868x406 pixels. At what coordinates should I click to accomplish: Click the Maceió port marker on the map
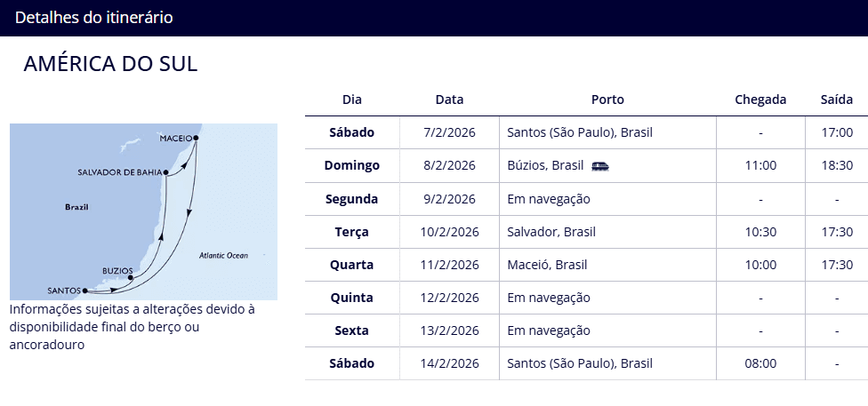click(196, 138)
